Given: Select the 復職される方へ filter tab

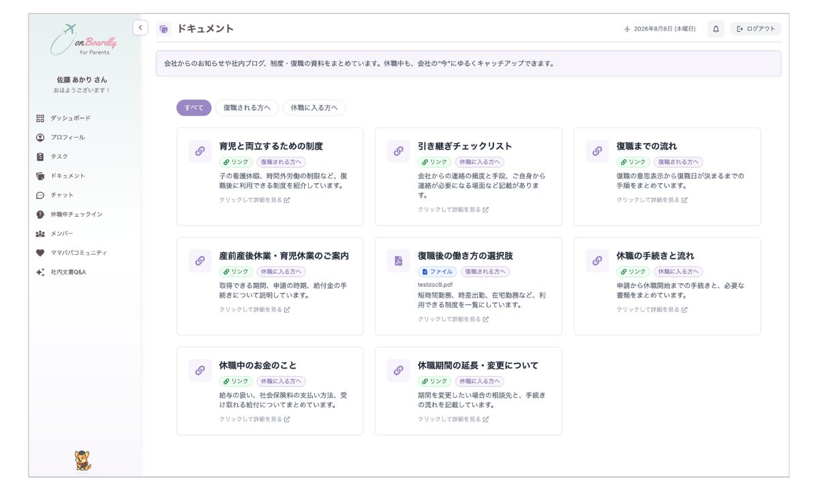Looking at the screenshot, I should point(247,108).
